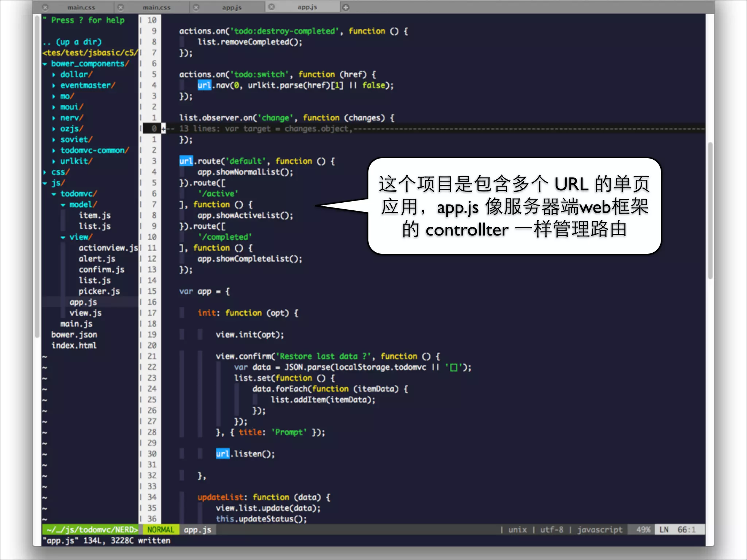Click the 'init: function (opt)' line
747x560 pixels.
coord(248,313)
